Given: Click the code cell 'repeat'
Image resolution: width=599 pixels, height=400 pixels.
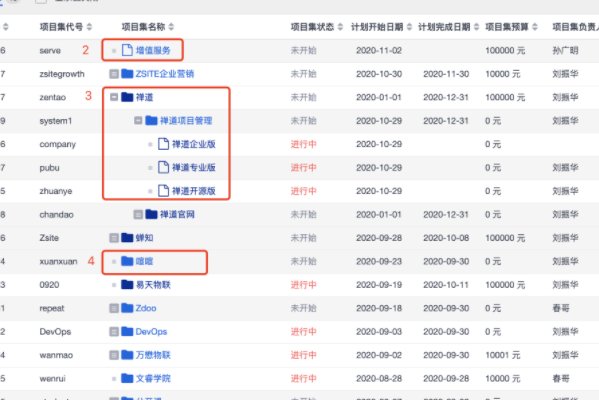Looking at the screenshot, I should pos(52,308).
